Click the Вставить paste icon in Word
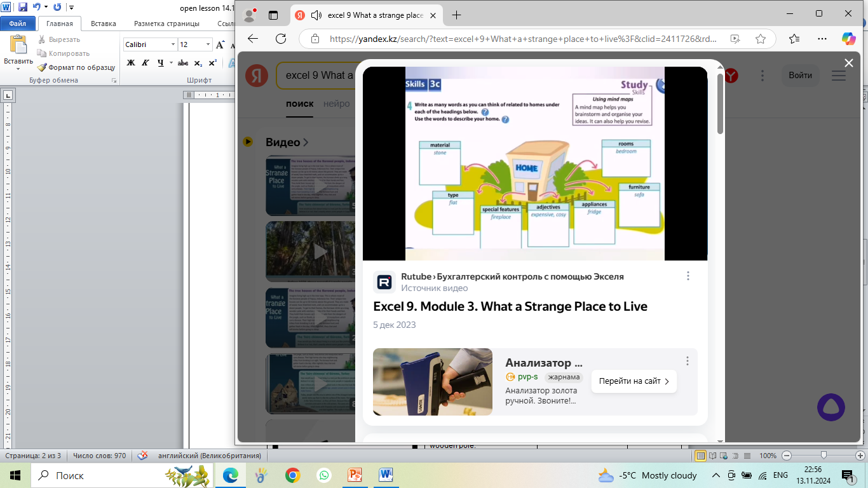 [x=18, y=44]
